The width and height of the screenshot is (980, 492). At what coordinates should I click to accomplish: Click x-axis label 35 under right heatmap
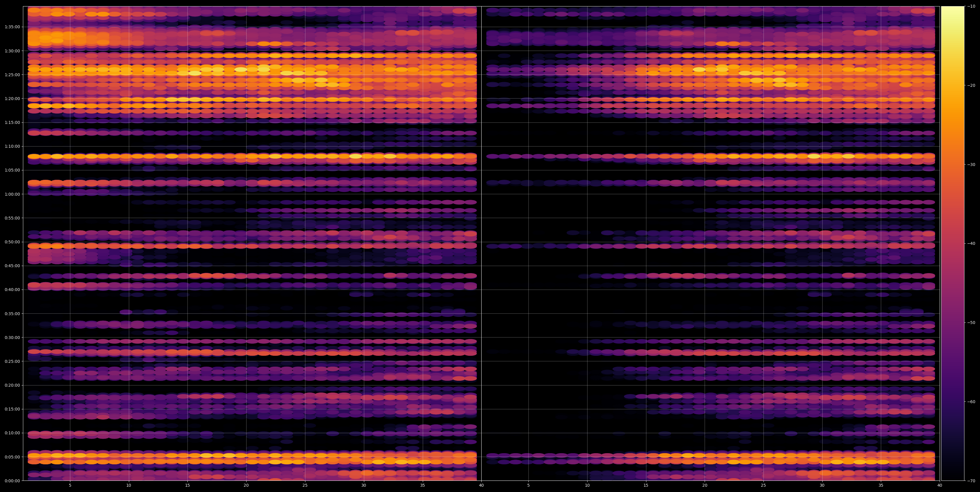(x=881, y=486)
